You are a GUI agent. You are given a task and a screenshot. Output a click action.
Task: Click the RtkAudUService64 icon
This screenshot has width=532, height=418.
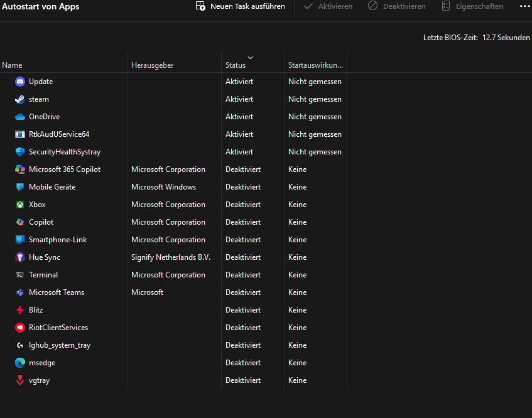tap(20, 134)
